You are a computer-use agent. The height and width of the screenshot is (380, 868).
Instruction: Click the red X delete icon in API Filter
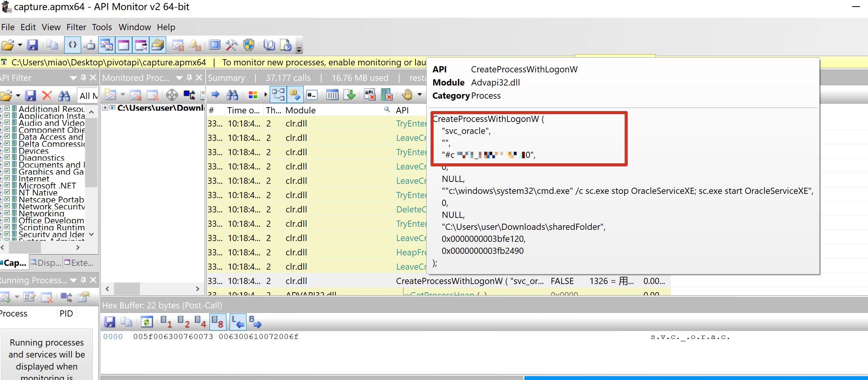pos(47,96)
